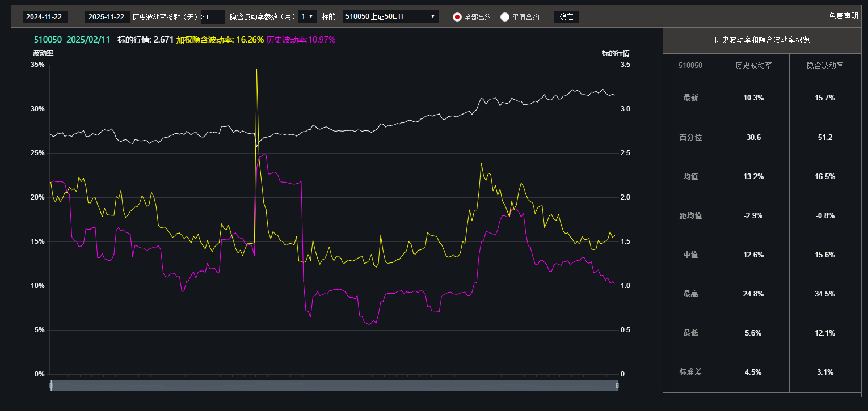Grab the left handle of range slider

(51, 385)
